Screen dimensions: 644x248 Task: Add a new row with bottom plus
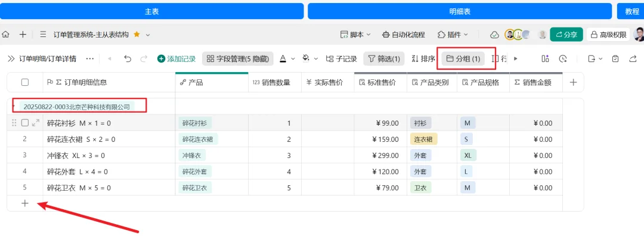click(25, 203)
